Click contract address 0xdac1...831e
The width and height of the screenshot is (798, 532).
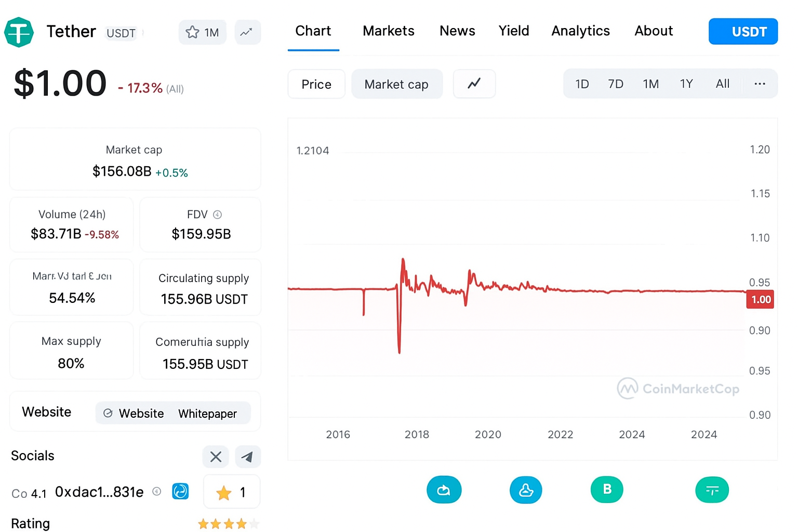(99, 492)
